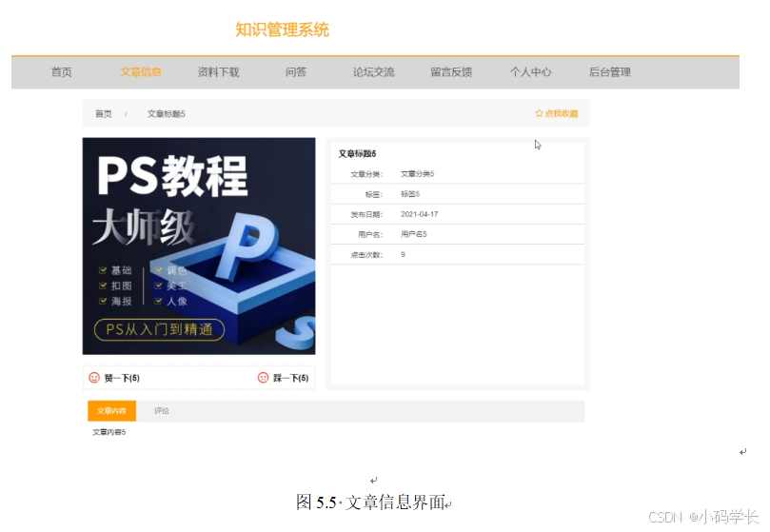770x532 pixels.
Task: Click the 首页 breadcrumb link
Action: pos(104,114)
